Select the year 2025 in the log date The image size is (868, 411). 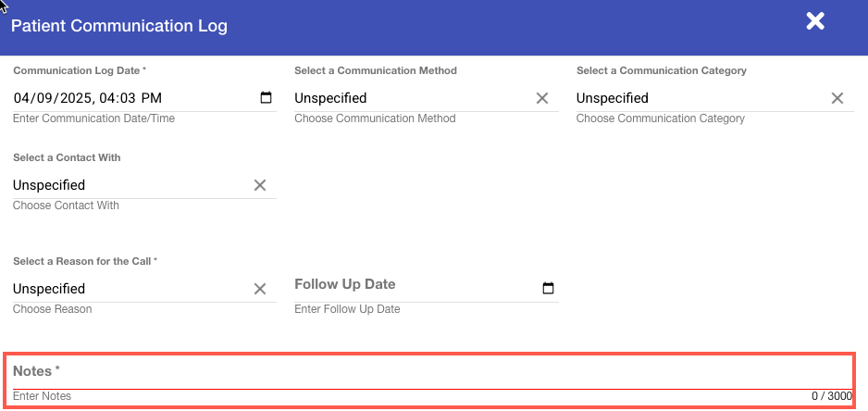[x=74, y=98]
